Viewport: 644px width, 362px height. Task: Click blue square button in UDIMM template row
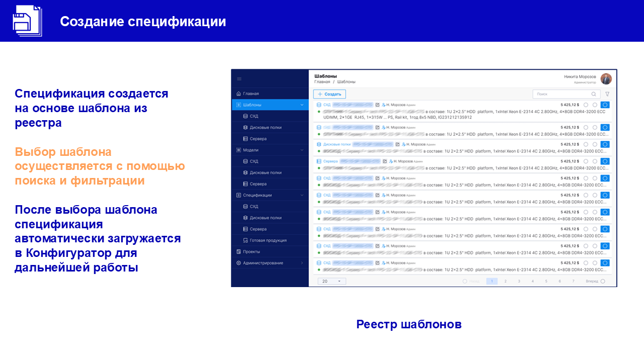pos(605,105)
